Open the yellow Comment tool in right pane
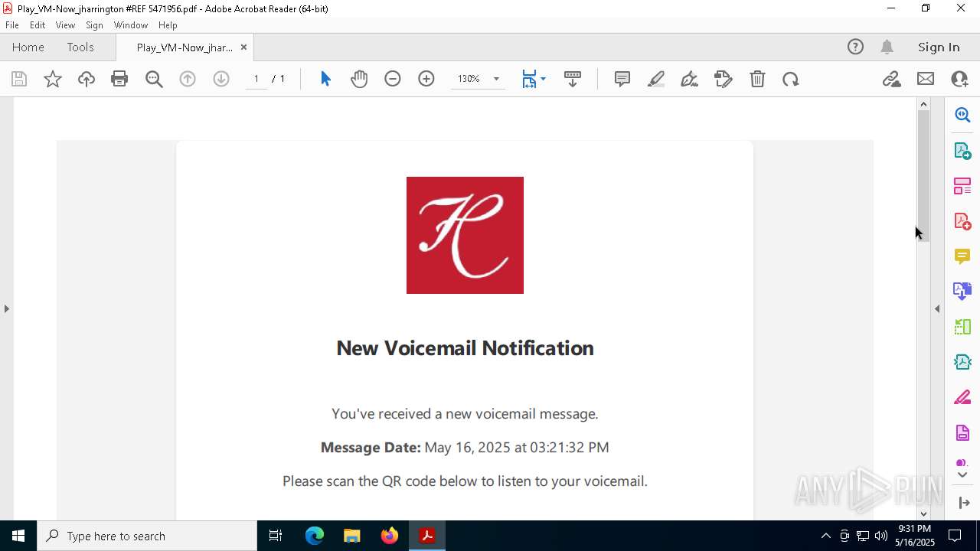 coord(962,256)
